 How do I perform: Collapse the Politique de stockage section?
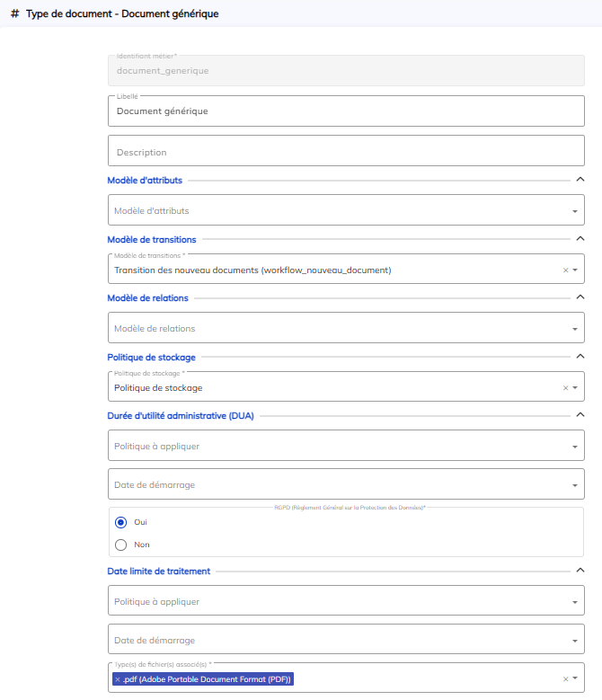(580, 357)
